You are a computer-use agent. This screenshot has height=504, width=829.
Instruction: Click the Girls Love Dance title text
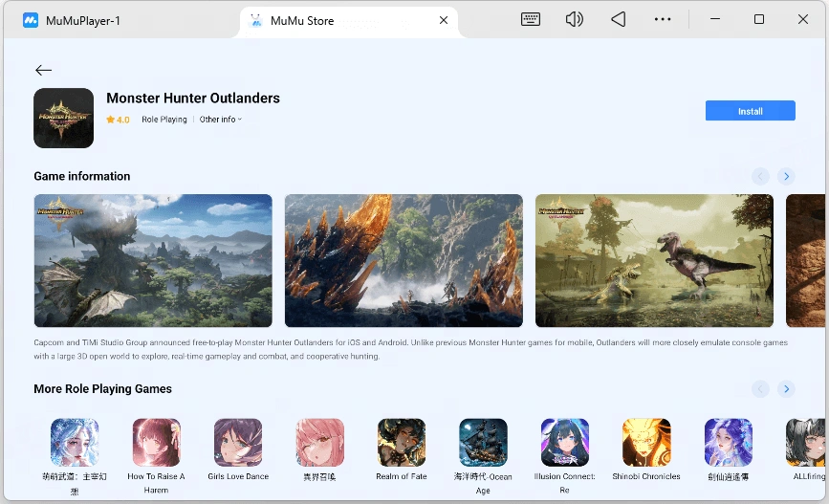coord(238,476)
